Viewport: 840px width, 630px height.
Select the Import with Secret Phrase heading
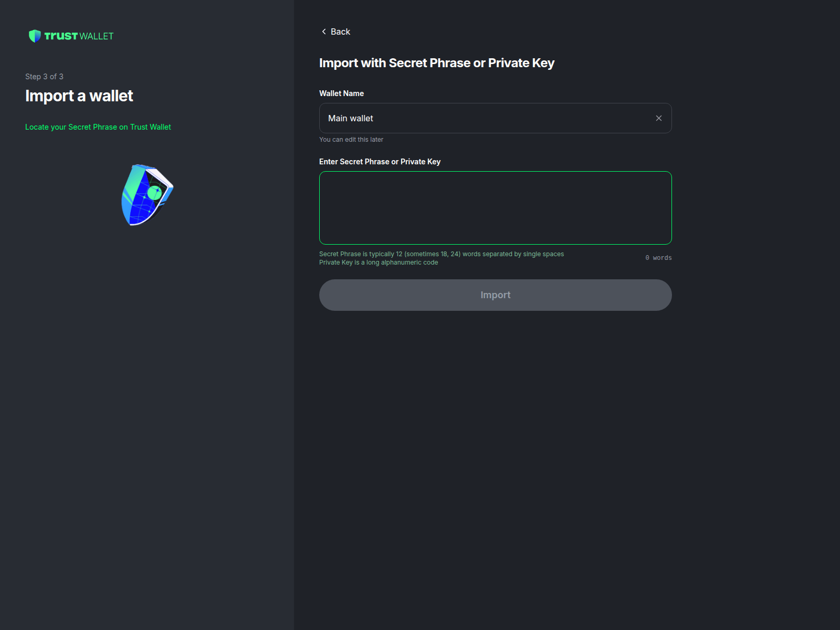click(x=437, y=62)
